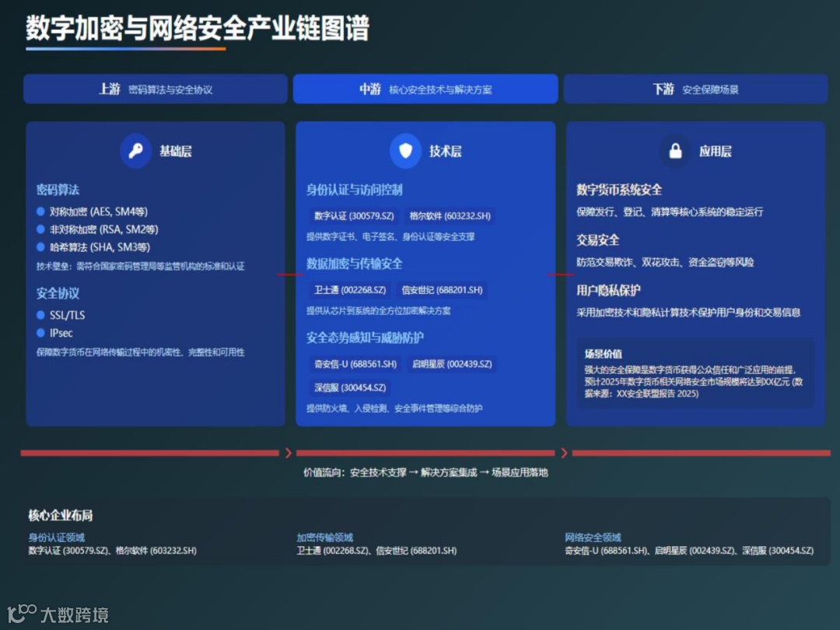This screenshot has width=840, height=630.
Task: Click the second chevron arrow between the red bars
Action: [x=564, y=453]
